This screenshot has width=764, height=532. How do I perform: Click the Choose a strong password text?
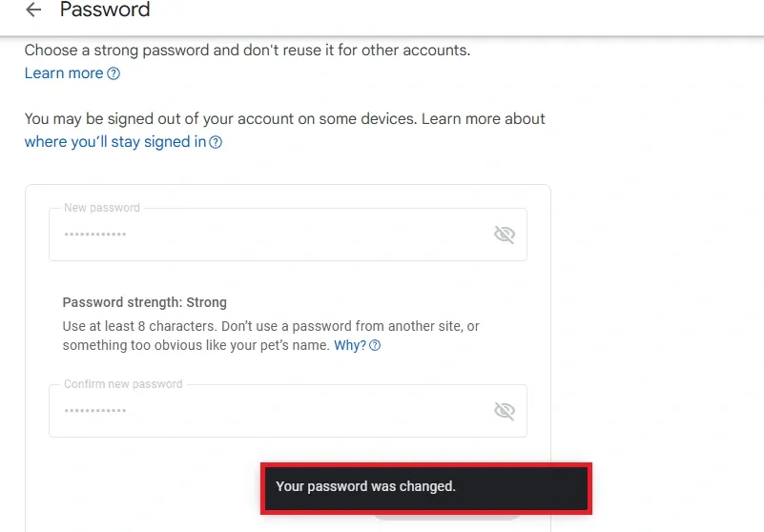pyautogui.click(x=247, y=50)
